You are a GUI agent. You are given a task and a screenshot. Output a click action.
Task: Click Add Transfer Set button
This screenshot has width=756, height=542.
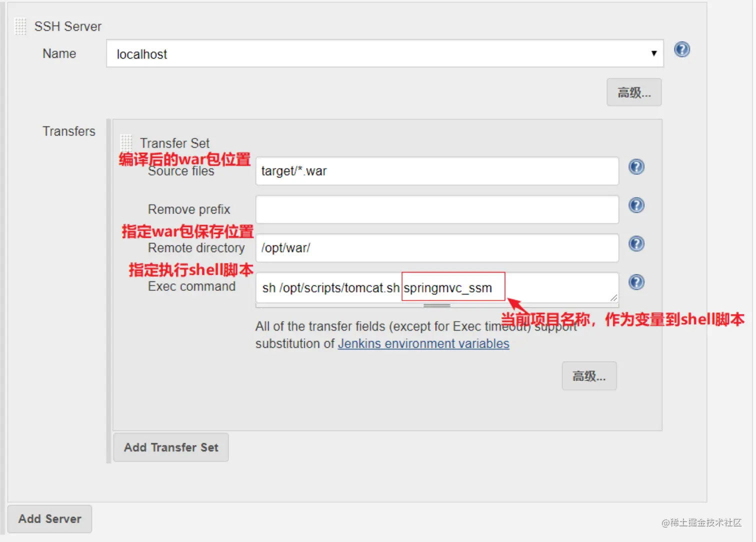(x=171, y=447)
